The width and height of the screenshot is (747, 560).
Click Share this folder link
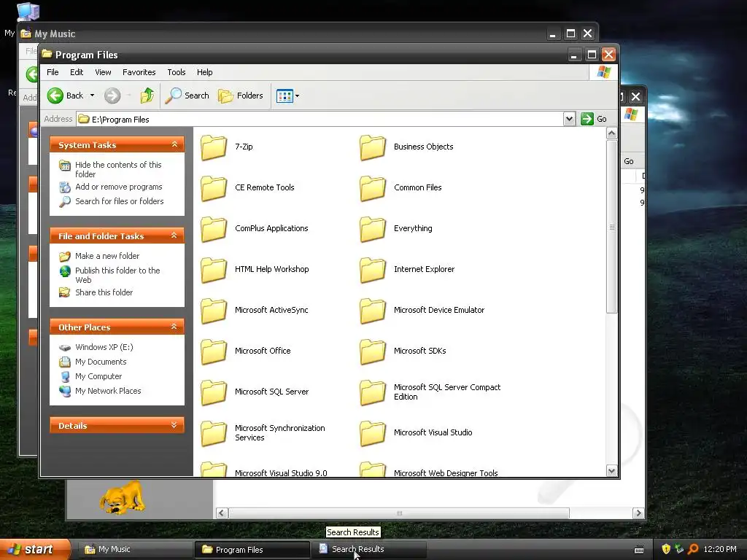[104, 293]
